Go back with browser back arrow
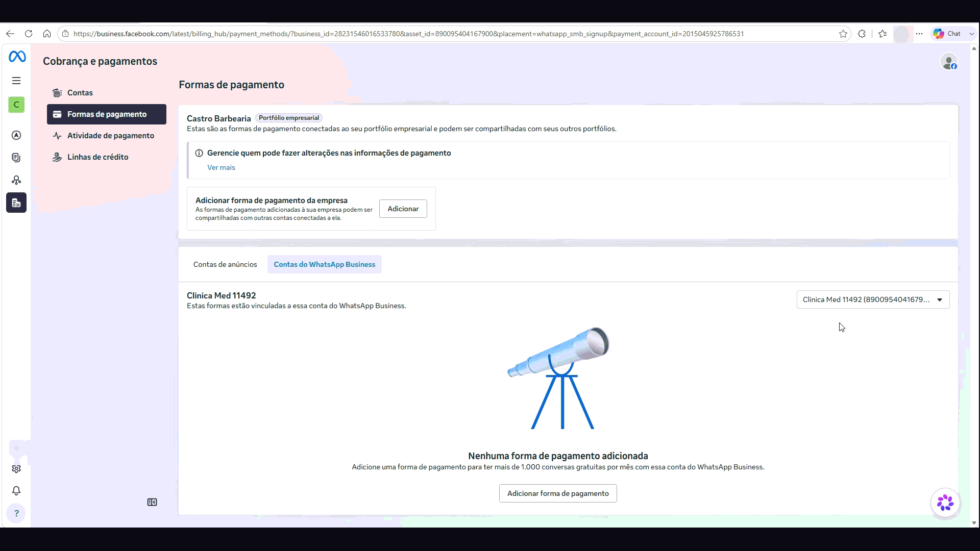The image size is (980, 551). click(10, 34)
